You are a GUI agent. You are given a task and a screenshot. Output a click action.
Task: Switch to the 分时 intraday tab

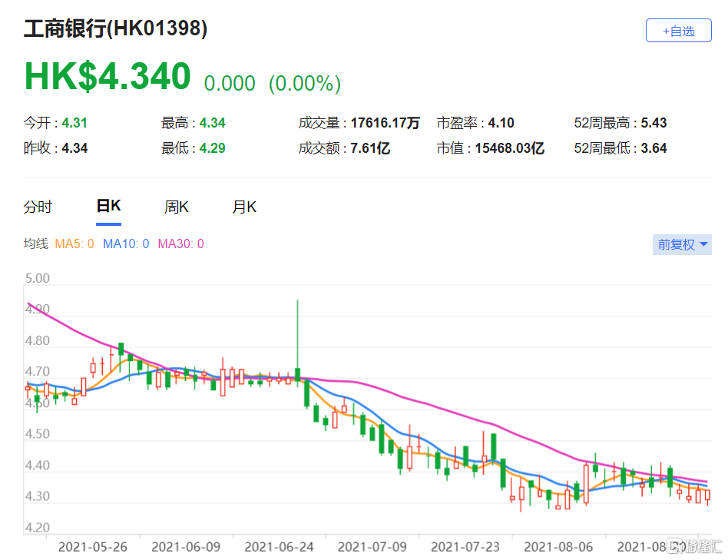click(x=38, y=207)
